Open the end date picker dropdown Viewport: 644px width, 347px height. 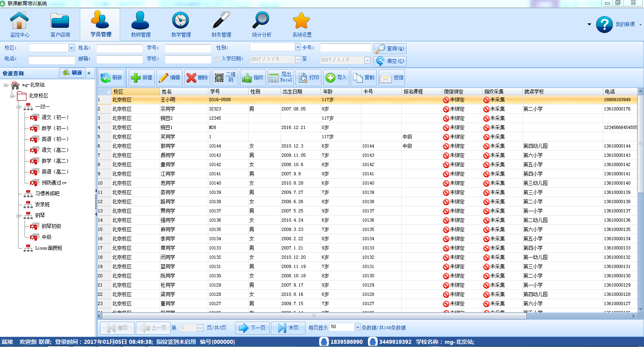[x=367, y=60]
